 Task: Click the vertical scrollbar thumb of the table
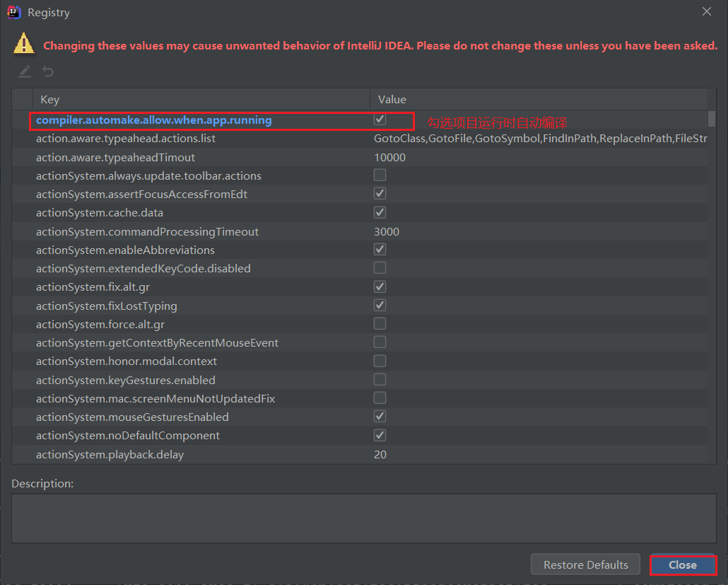point(712,119)
